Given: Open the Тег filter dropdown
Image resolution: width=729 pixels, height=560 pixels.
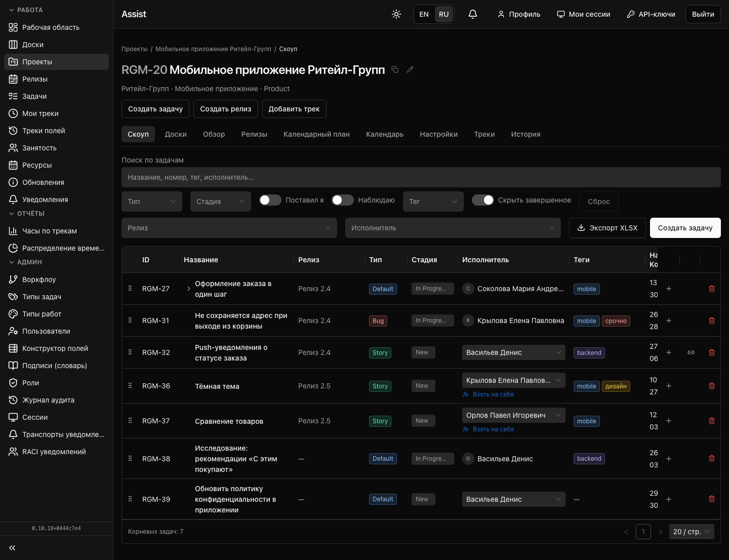Looking at the screenshot, I should 433,202.
